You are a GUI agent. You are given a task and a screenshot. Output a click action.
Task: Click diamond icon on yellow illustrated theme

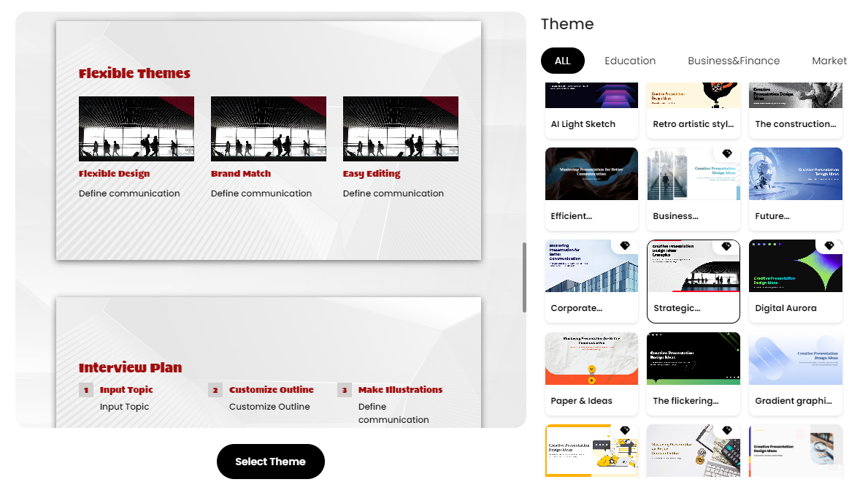click(x=625, y=430)
